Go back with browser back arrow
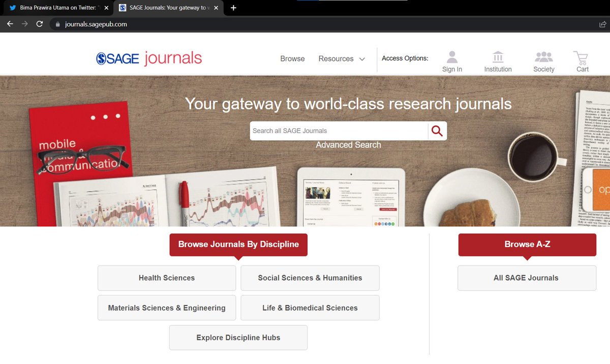This screenshot has height=364, width=610. (10, 24)
